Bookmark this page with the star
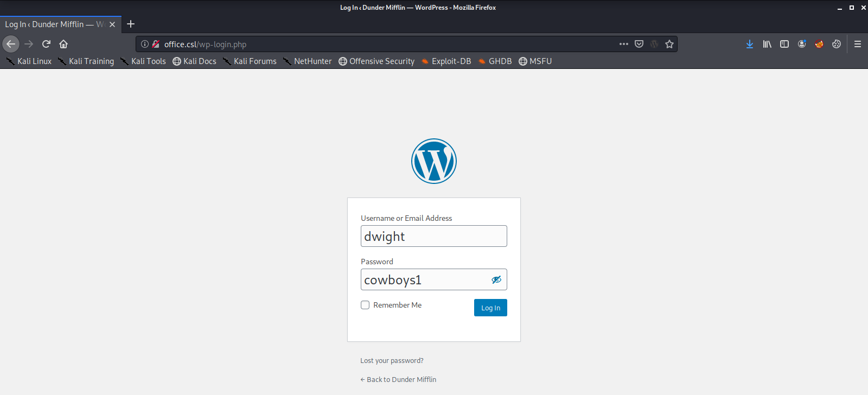The image size is (868, 395). (x=669, y=44)
